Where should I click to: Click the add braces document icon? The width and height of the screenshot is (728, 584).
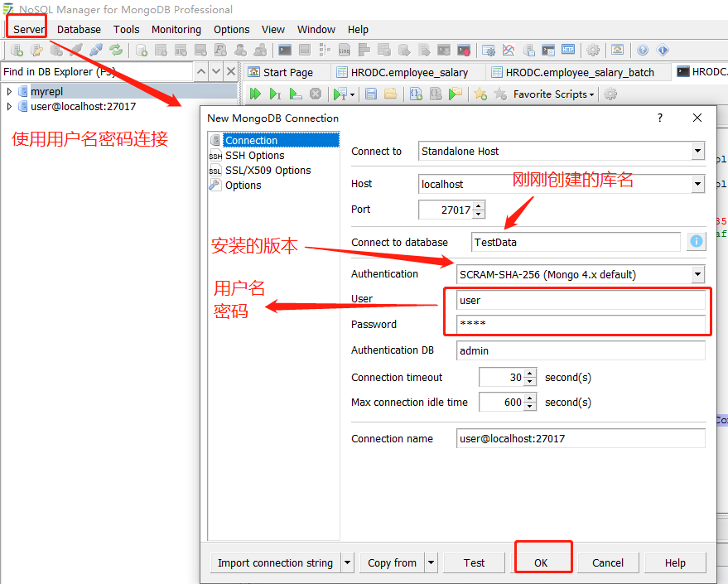[x=416, y=94]
